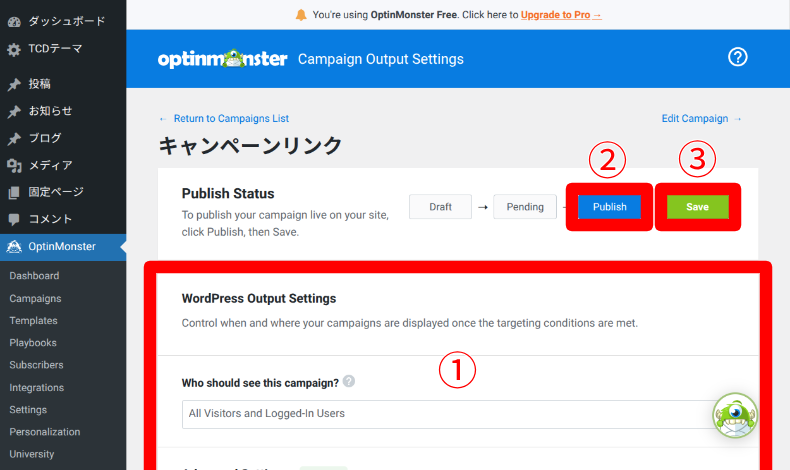Click the Publish Status heading
This screenshot has height=470, width=790.
pyautogui.click(x=228, y=193)
